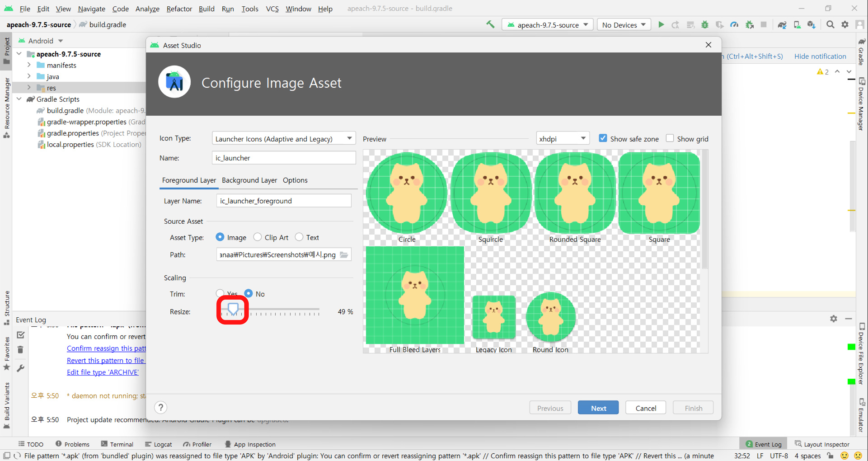The width and height of the screenshot is (868, 461).
Task: Expand the res folder
Action: (x=29, y=88)
